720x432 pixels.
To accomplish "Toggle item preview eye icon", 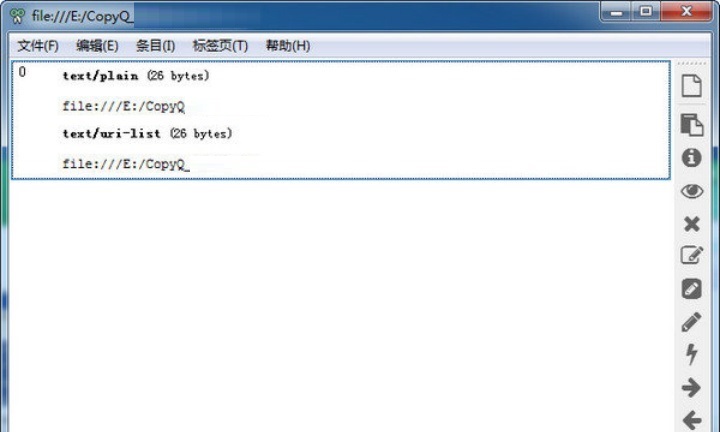I will click(692, 191).
